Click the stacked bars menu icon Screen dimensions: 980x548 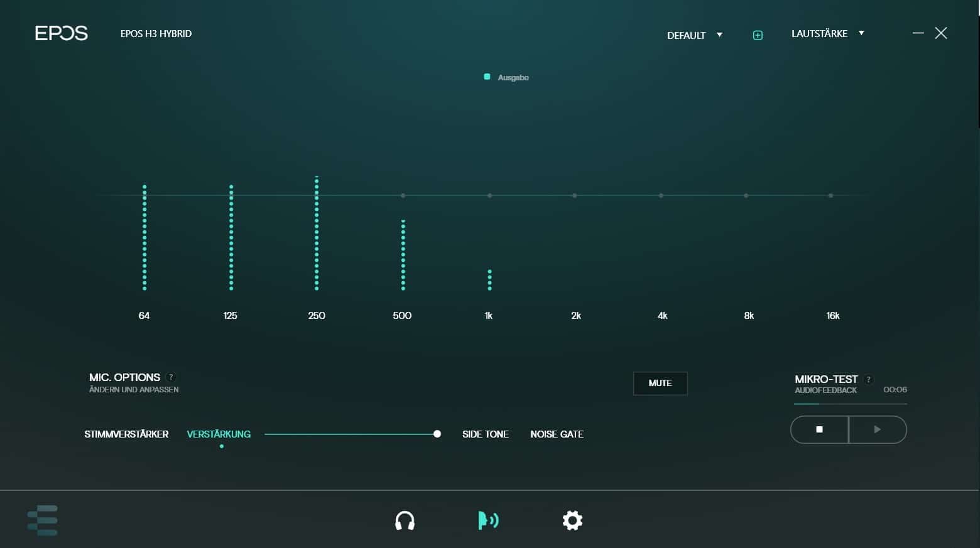click(x=43, y=520)
